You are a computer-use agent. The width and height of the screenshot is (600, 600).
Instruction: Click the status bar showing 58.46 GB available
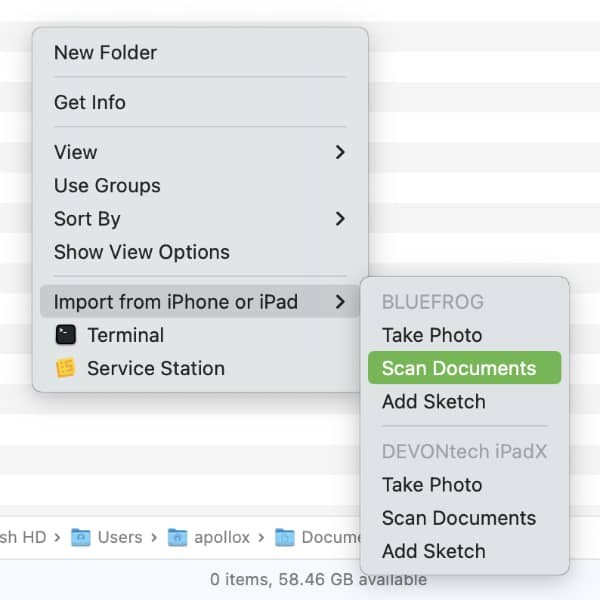pos(318,580)
